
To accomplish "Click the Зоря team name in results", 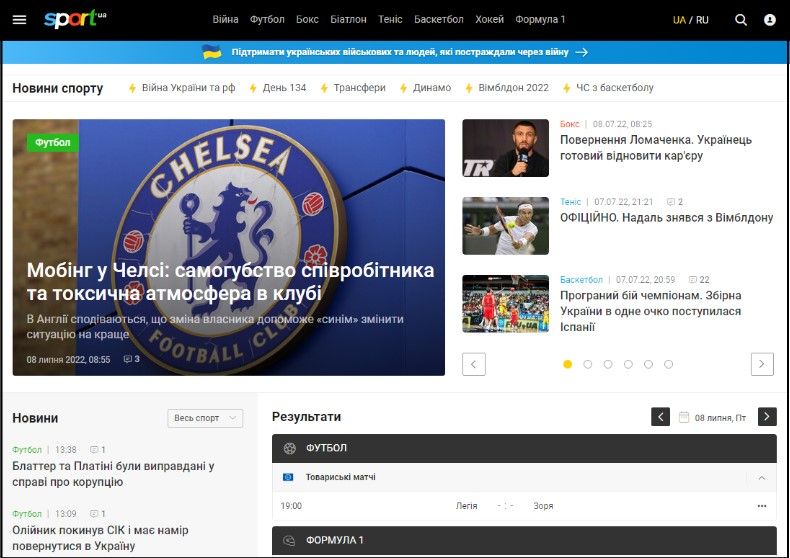I will 543,506.
